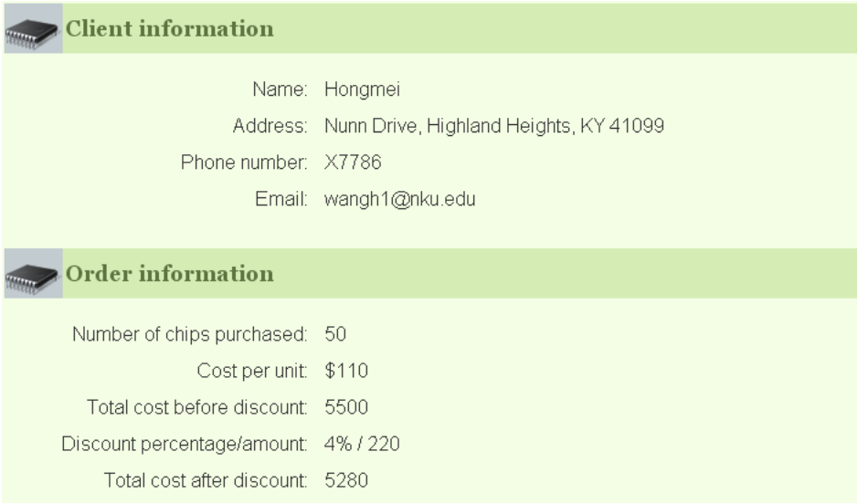Click the Name: label
Screen dimensions: 868x504
pos(280,89)
